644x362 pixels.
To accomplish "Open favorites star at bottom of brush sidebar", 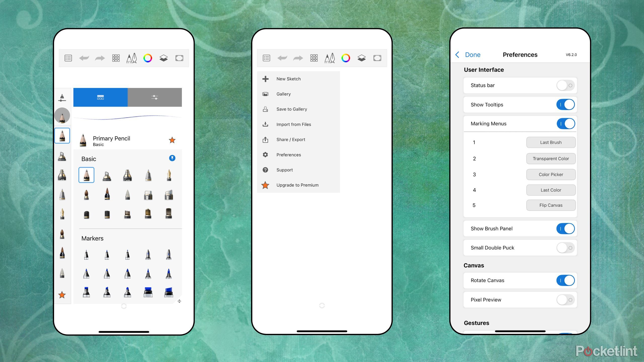I will click(62, 295).
